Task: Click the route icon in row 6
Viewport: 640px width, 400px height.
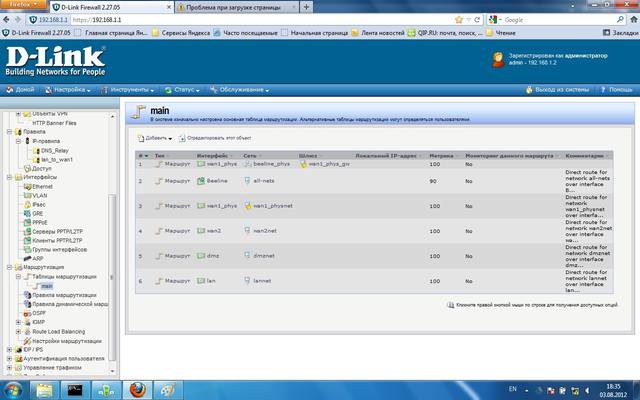Action: [159, 281]
